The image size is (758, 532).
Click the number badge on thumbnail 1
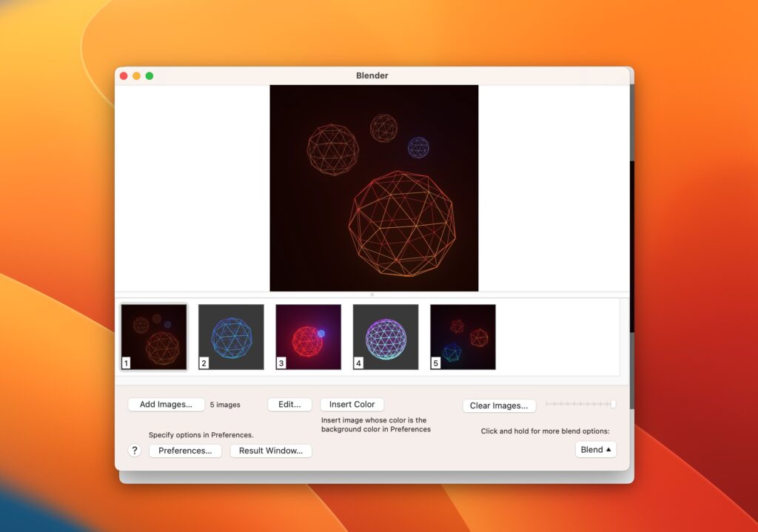click(127, 363)
